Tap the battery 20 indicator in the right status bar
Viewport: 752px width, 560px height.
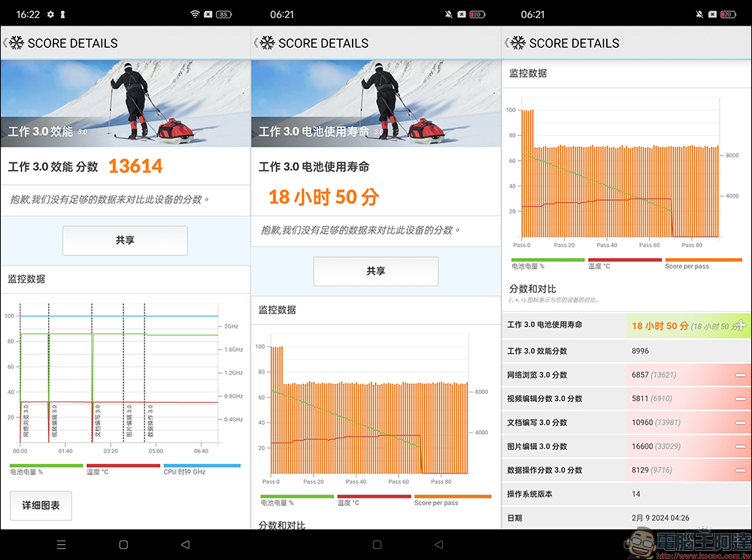(728, 14)
